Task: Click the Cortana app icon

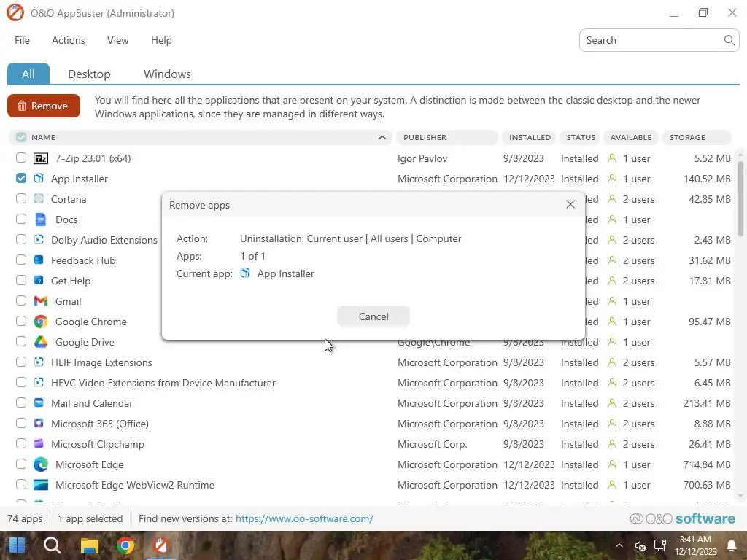Action: 39,199
